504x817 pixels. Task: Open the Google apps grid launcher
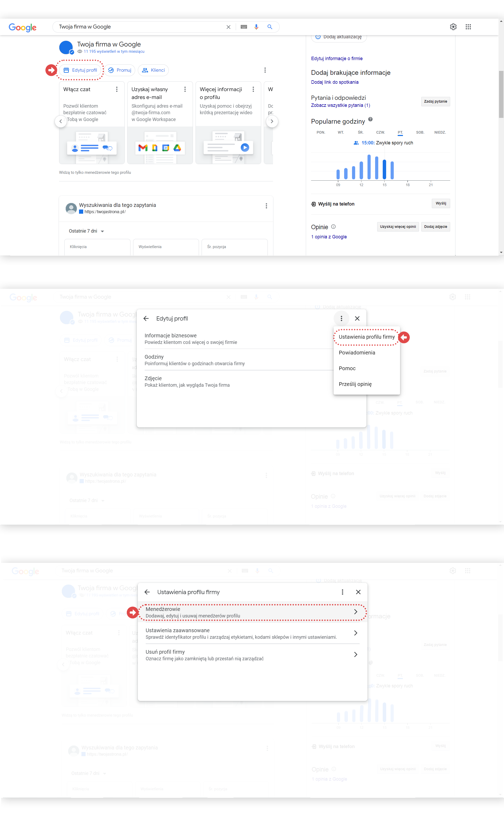pyautogui.click(x=468, y=27)
